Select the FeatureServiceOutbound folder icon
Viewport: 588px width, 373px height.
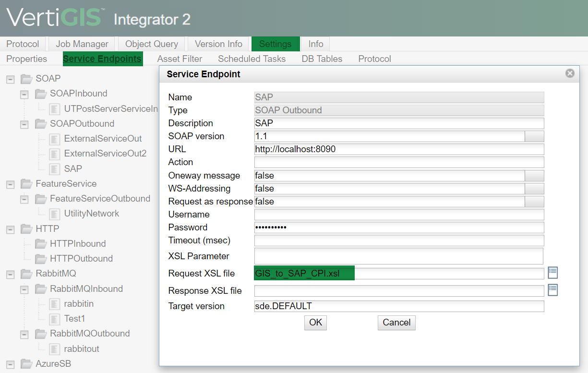(40, 199)
